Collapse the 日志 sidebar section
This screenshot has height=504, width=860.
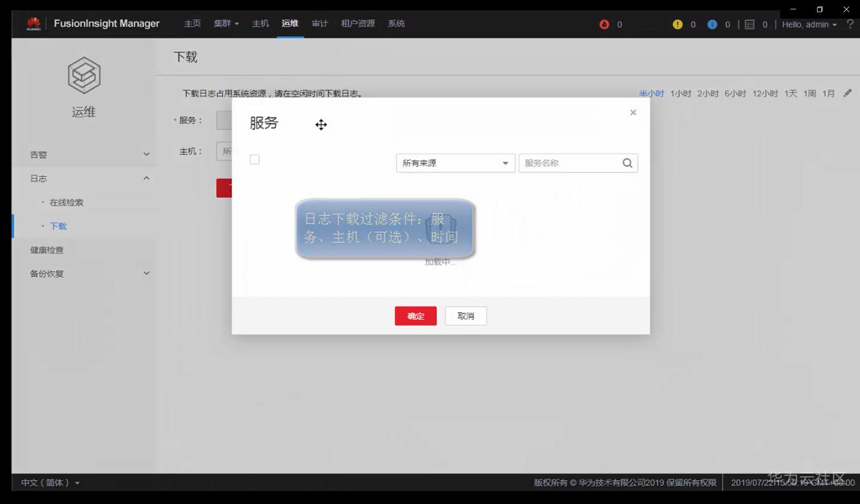(89, 178)
